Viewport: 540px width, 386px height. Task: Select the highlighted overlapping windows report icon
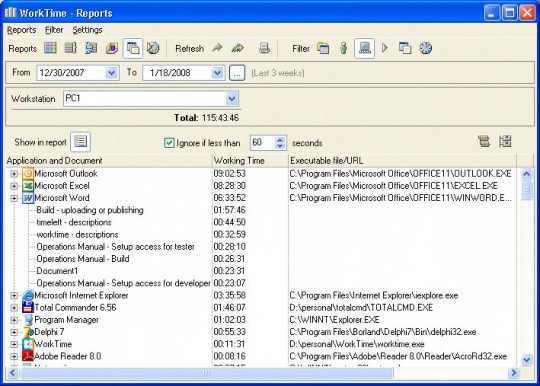coord(133,48)
